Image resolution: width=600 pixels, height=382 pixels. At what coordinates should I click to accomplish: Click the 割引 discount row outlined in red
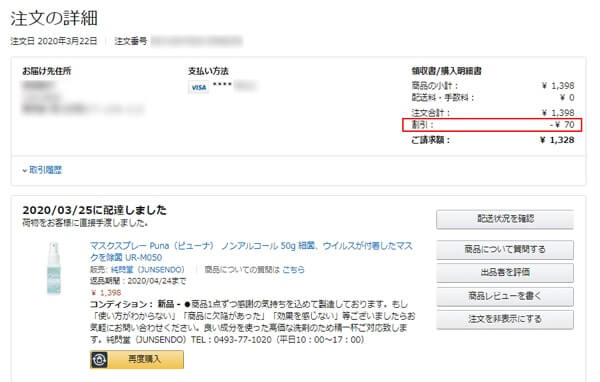(492, 125)
